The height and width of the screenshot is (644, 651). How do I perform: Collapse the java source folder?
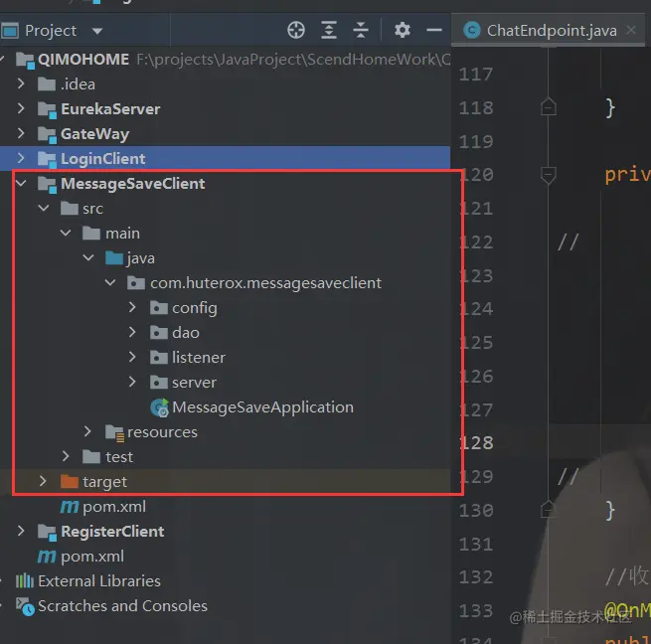[x=88, y=257]
